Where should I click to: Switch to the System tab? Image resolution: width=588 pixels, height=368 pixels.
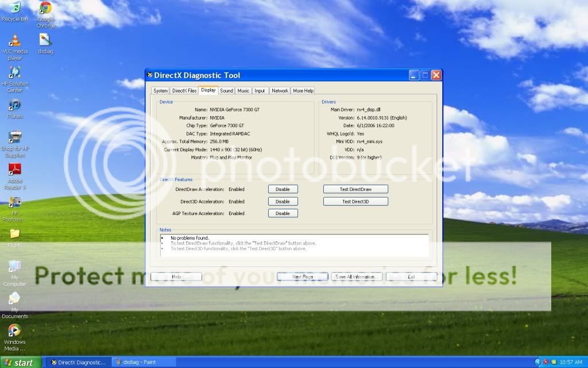[160, 90]
